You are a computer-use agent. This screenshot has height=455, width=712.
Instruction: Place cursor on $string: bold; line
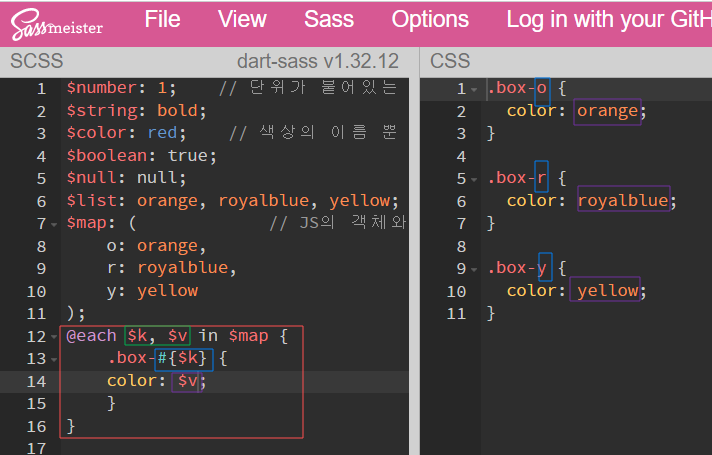pos(136,110)
